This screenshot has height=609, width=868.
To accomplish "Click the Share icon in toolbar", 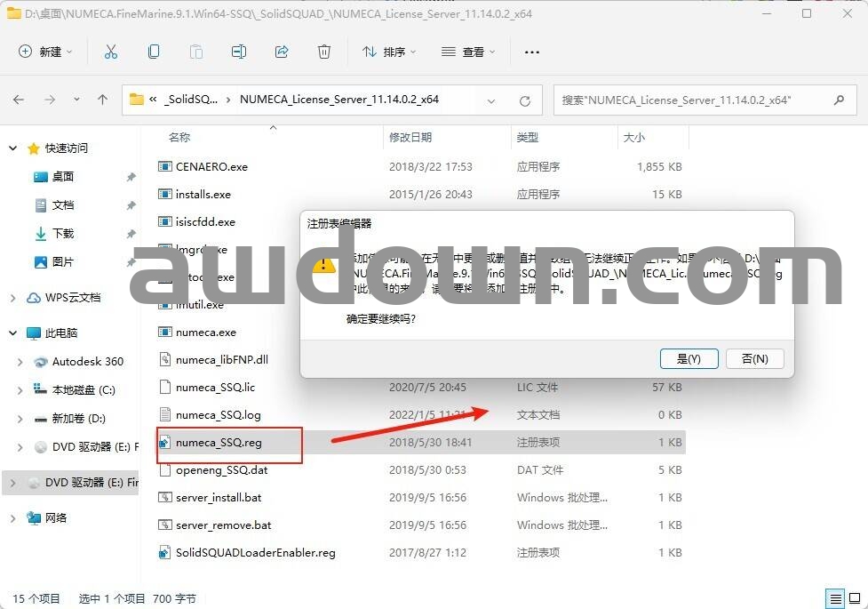I will click(282, 52).
